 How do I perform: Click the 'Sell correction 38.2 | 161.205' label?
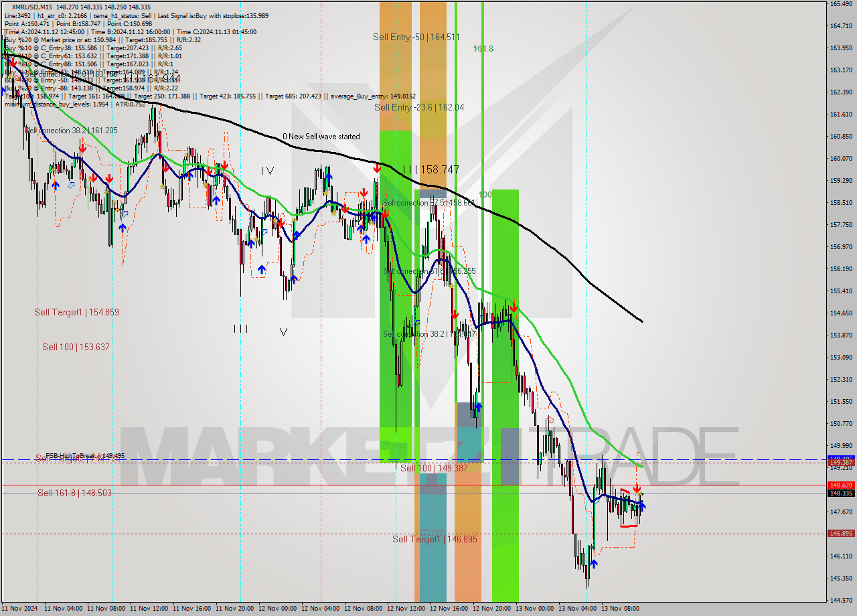71,131
